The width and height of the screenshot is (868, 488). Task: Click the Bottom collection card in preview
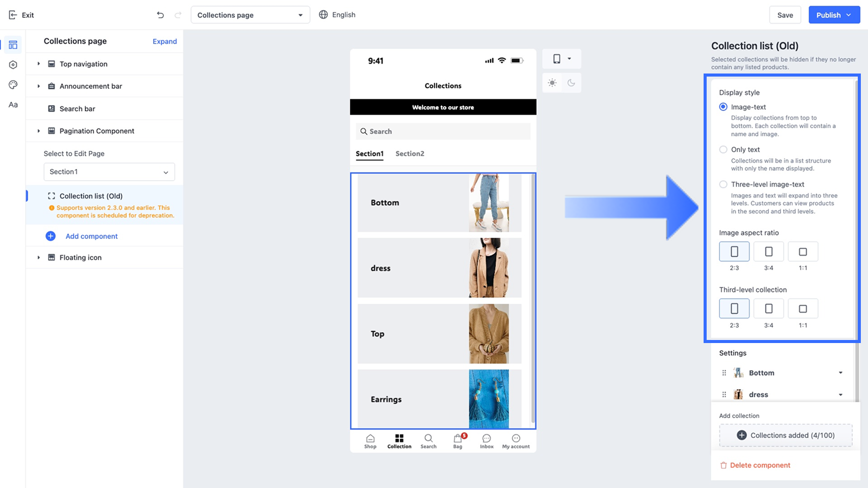click(440, 203)
